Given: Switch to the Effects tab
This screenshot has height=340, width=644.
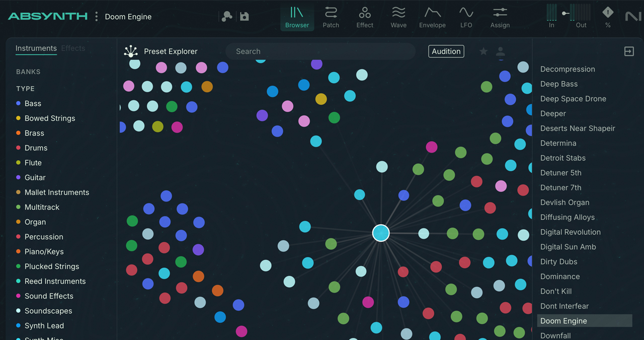Looking at the screenshot, I should 73,48.
